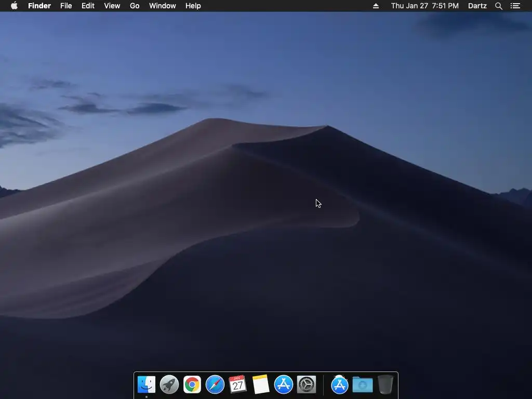Open System Preferences gear icon

pyautogui.click(x=307, y=384)
